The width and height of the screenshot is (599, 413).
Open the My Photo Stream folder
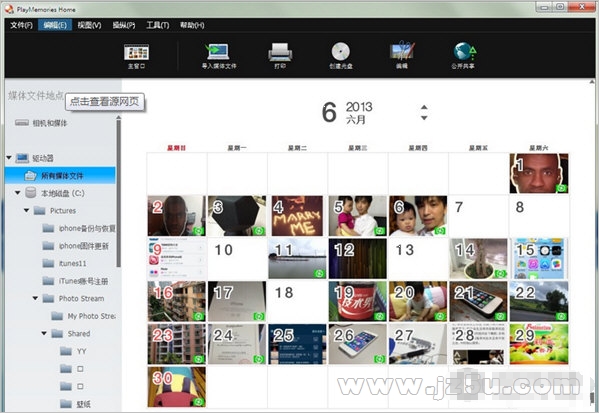(x=83, y=316)
